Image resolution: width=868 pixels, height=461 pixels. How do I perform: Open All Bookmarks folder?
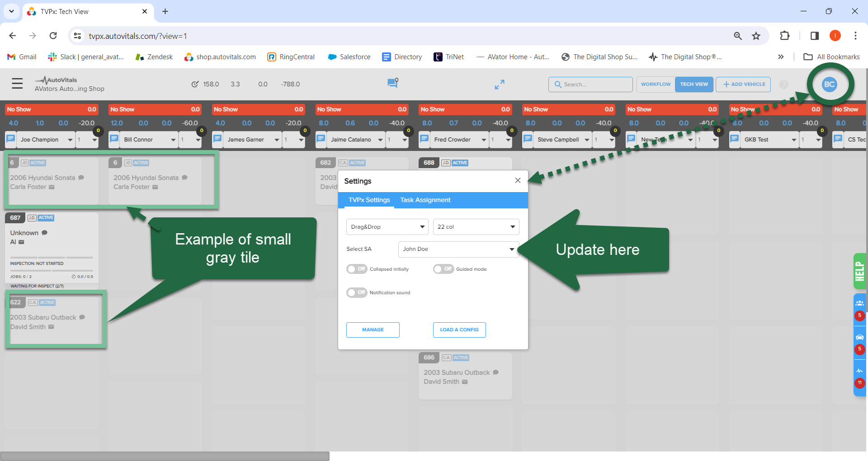point(831,57)
